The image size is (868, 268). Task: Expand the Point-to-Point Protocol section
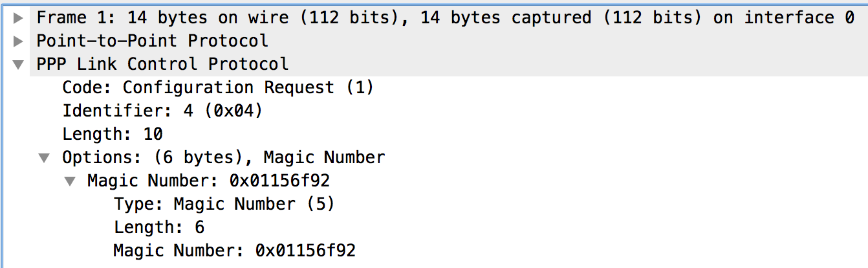pyautogui.click(x=18, y=41)
